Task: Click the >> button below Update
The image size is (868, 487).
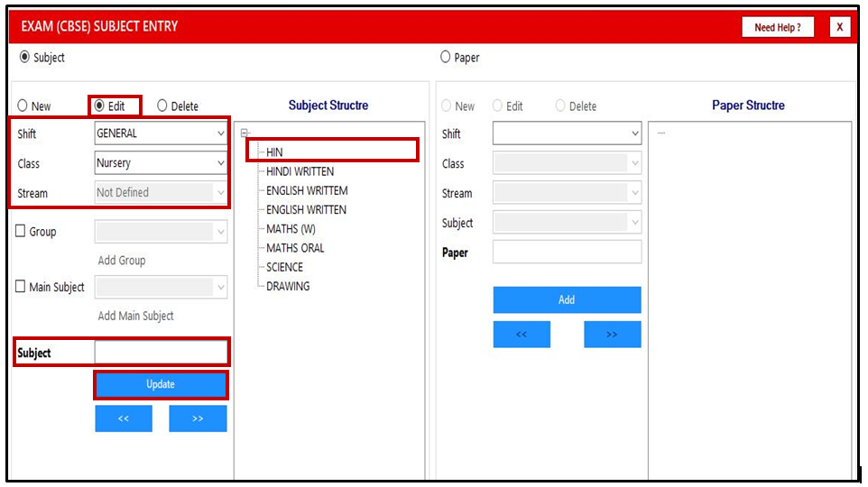Action: click(x=198, y=418)
